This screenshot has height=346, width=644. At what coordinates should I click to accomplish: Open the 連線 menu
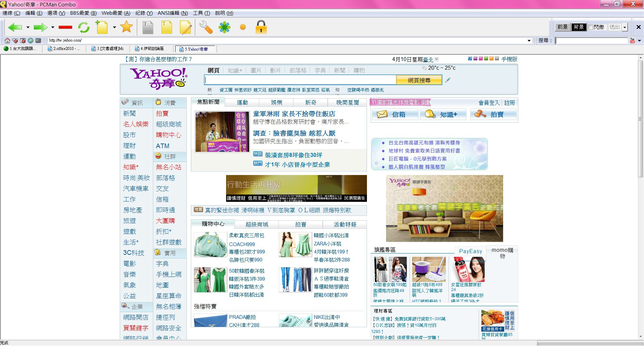coord(11,13)
